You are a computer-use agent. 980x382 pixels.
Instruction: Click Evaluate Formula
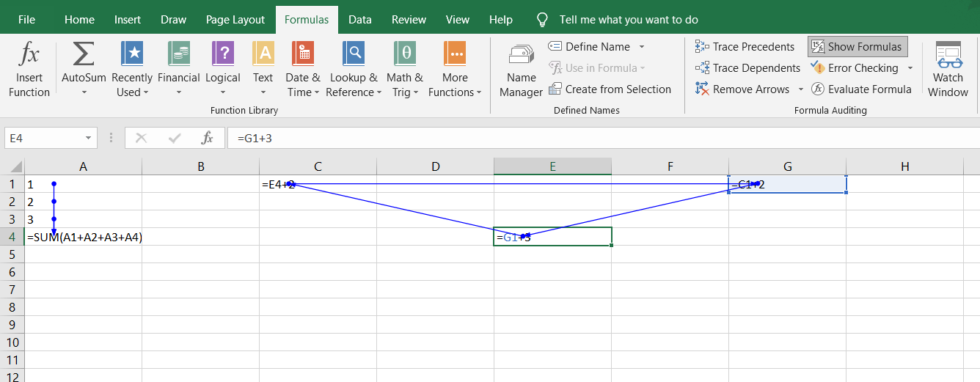click(x=860, y=89)
